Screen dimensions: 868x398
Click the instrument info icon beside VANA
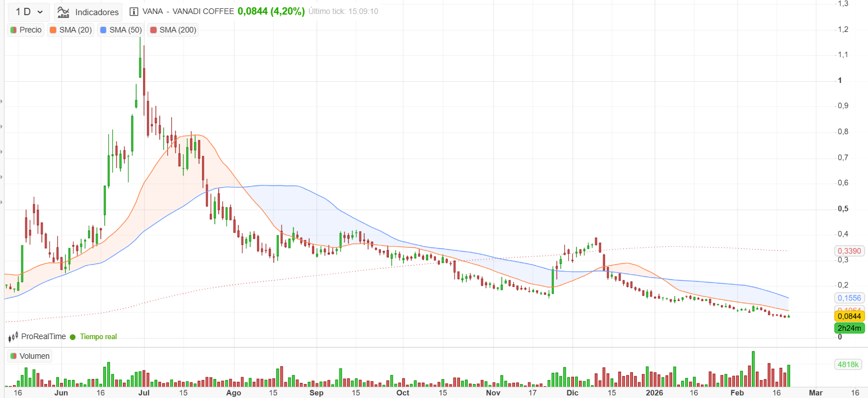[x=134, y=11]
